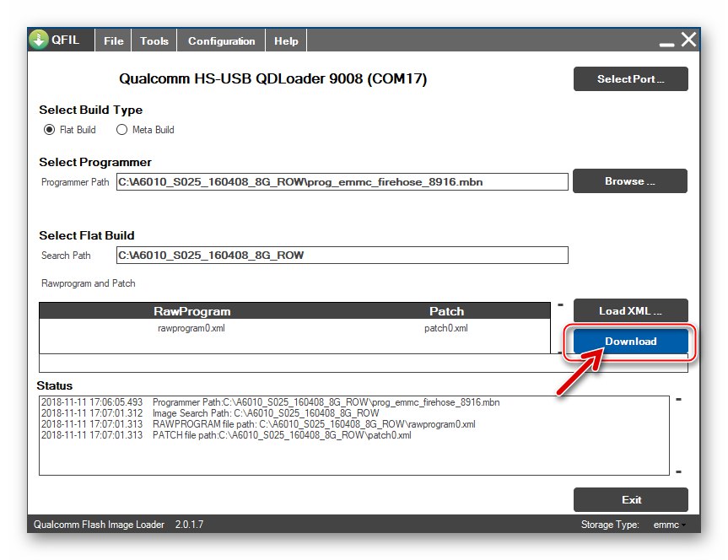Select the patch0.xml table entry
Viewport: 728px width, 560px height.
click(445, 328)
